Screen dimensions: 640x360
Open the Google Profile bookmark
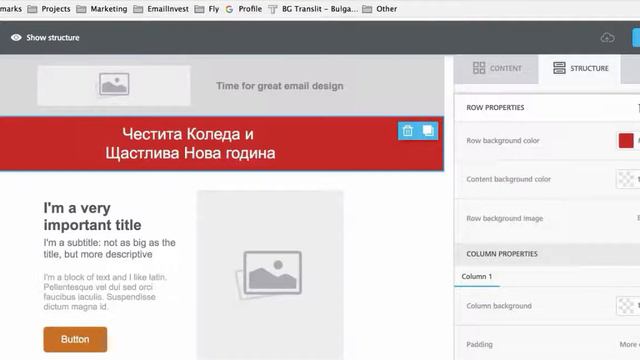coord(244,9)
